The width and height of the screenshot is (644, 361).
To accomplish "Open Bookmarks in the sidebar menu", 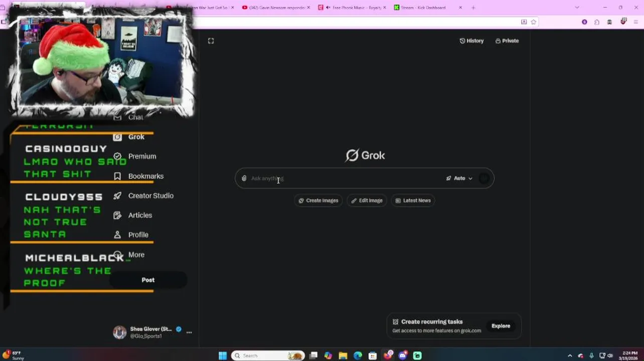I will click(x=145, y=176).
